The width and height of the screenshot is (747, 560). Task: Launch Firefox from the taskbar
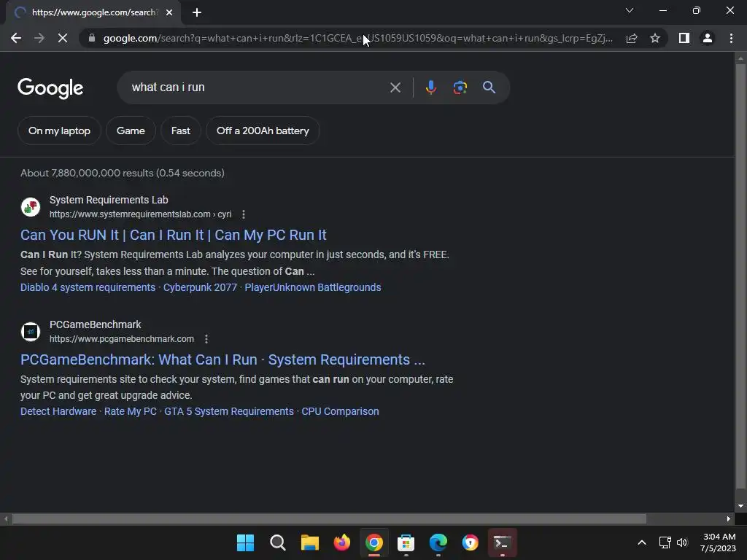[x=341, y=542]
